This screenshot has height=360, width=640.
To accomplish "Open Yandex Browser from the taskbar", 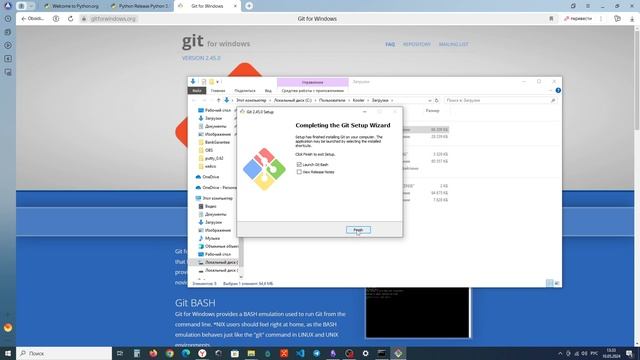I will 202,353.
